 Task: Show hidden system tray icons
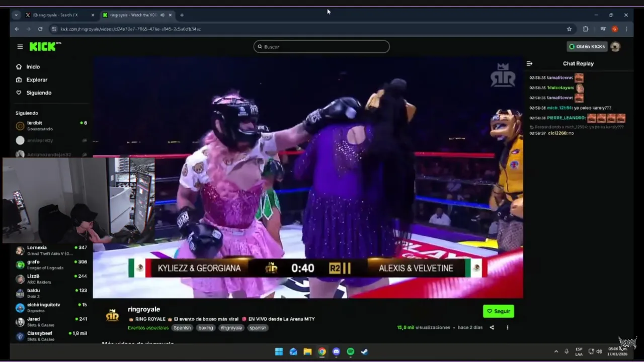(556, 351)
